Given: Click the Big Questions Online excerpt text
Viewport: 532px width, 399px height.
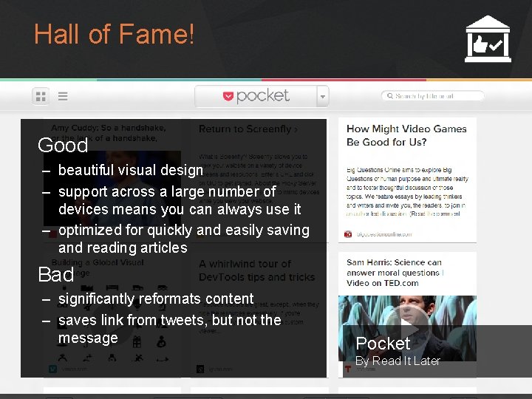Looking at the screenshot, I should (x=407, y=191).
